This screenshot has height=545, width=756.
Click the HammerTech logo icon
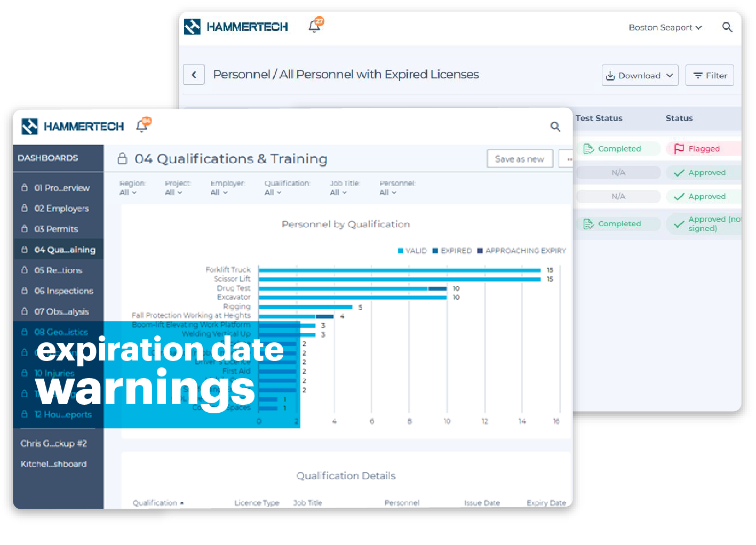[x=30, y=126]
